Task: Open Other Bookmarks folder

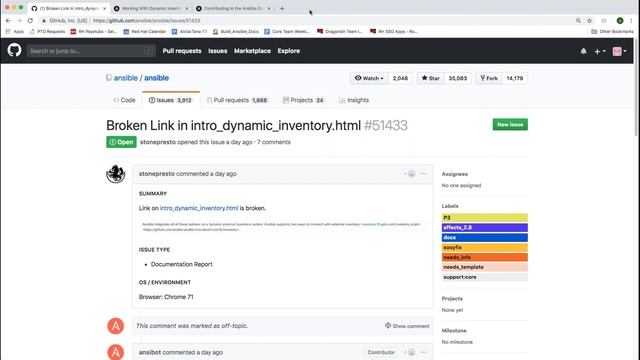Action: 612,31
